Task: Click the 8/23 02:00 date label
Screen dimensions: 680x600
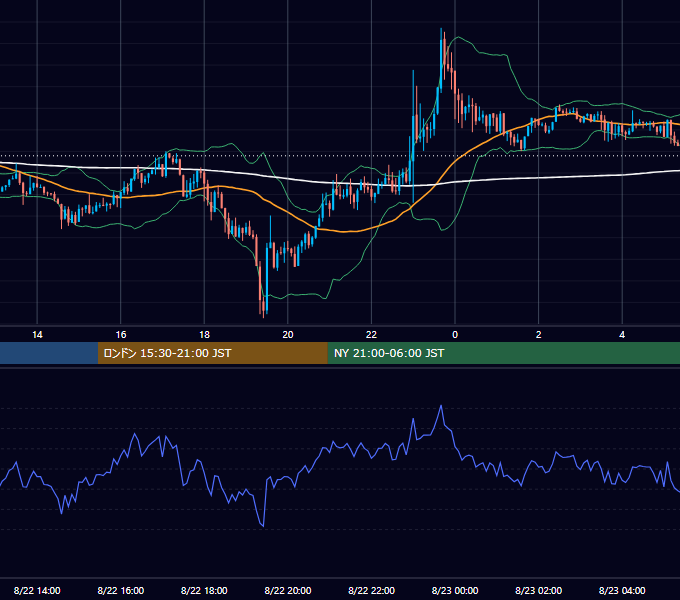Action: 539,590
